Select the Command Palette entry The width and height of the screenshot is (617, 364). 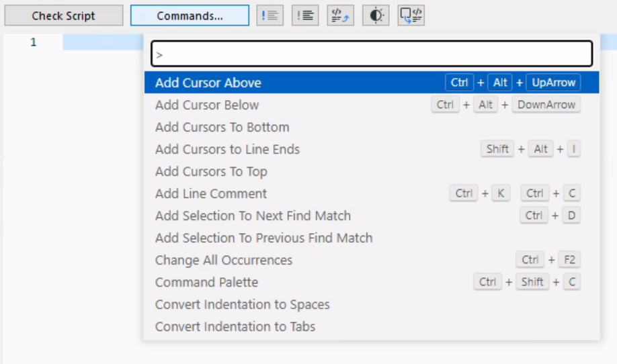(x=206, y=282)
